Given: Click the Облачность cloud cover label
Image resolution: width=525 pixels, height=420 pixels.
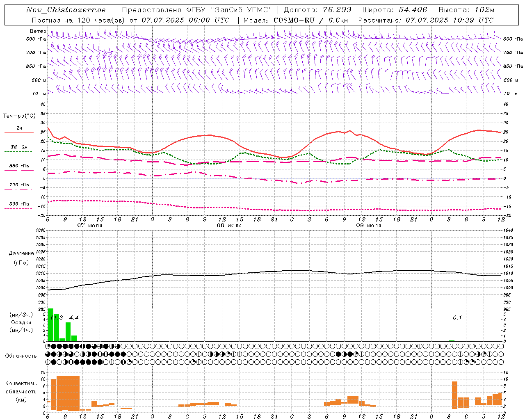Looking at the screenshot, I should pyautogui.click(x=21, y=356).
